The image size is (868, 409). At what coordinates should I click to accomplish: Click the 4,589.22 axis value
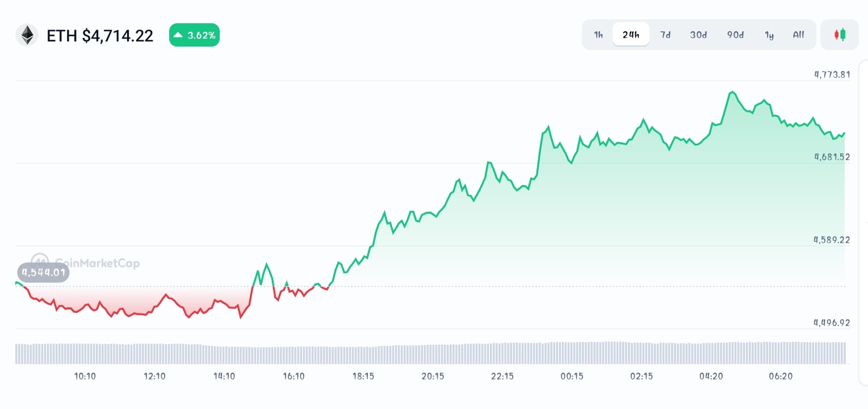pyautogui.click(x=832, y=240)
